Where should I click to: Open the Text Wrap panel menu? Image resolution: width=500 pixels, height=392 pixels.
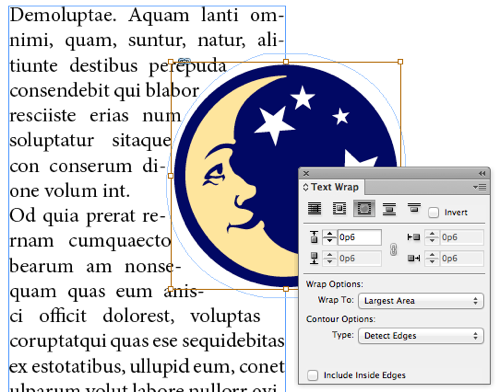coord(480,187)
